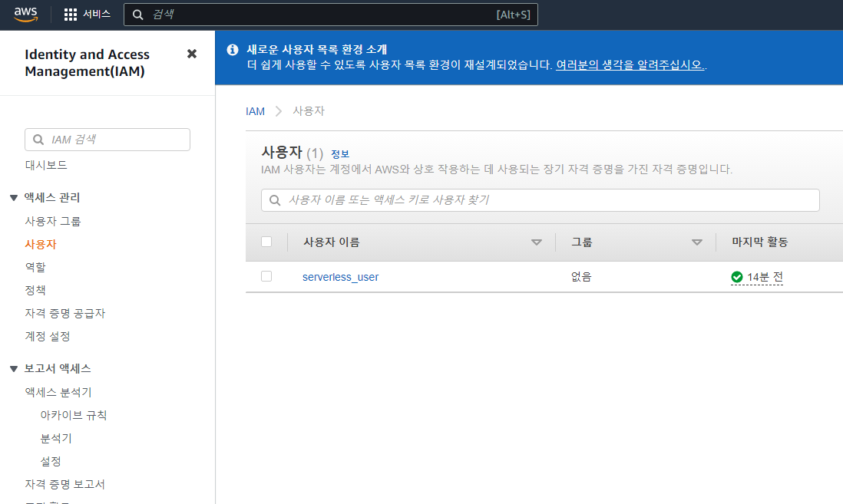Open 자격 증명 보고서 in sidebar
Image resolution: width=843 pixels, height=504 pixels.
[65, 485]
